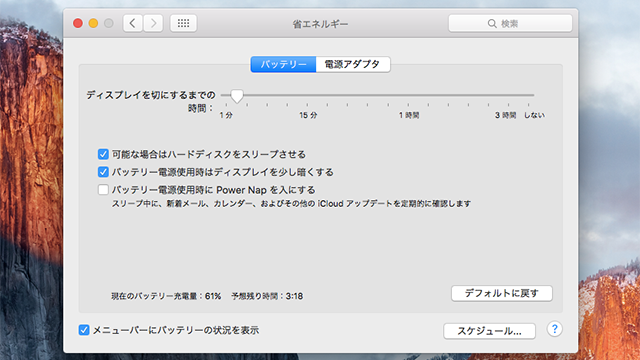Go back with the left chevron button
The image size is (640, 360).
[x=133, y=23]
